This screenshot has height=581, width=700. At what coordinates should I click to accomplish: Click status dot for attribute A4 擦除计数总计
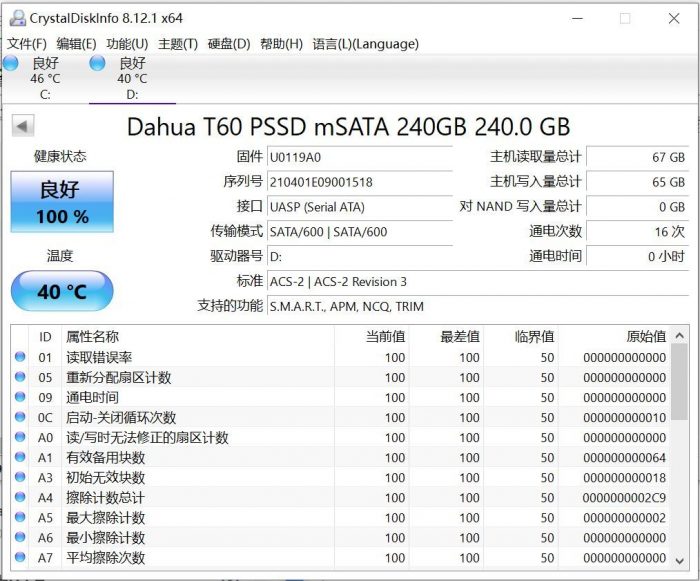[21, 497]
